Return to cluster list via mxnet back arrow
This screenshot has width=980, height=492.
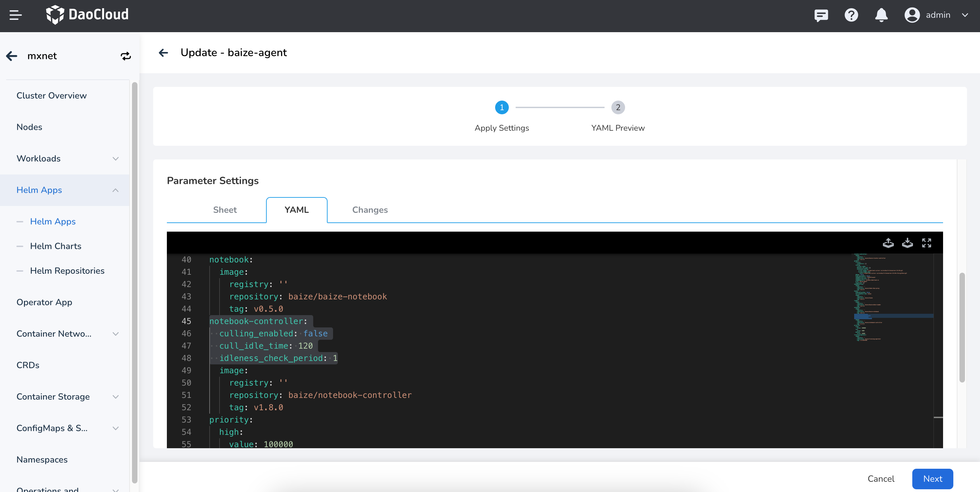point(12,56)
